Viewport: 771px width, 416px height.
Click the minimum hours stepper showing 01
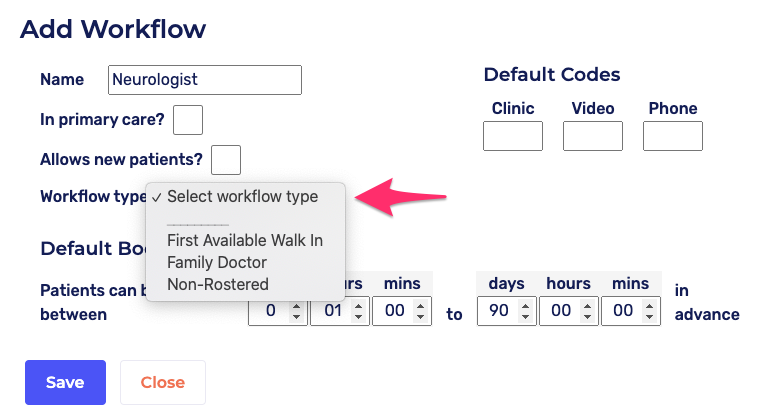click(332, 312)
